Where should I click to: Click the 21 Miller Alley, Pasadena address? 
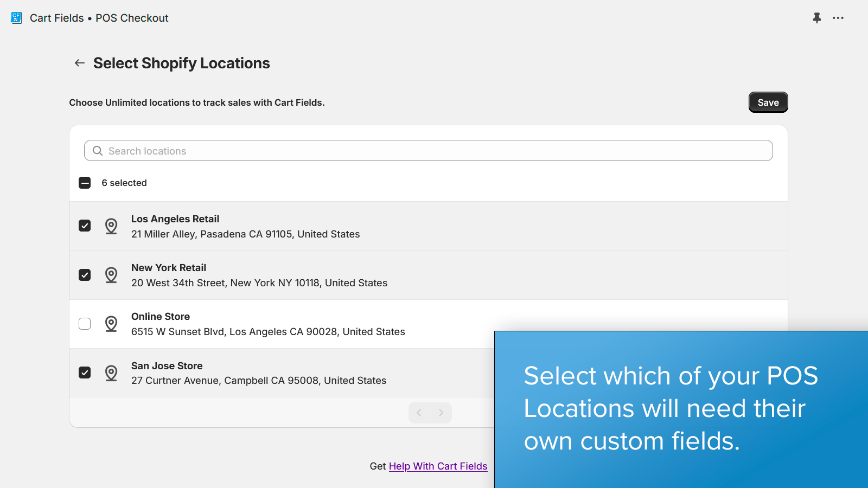[246, 234]
